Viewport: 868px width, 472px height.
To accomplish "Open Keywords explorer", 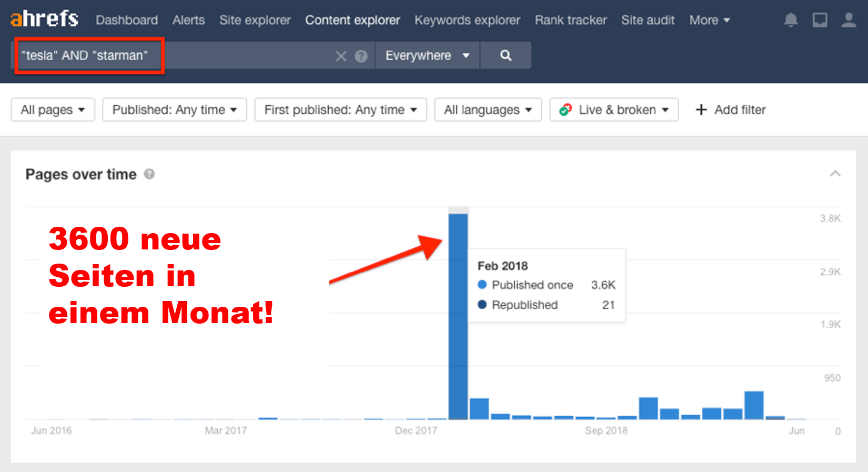I will tap(467, 20).
